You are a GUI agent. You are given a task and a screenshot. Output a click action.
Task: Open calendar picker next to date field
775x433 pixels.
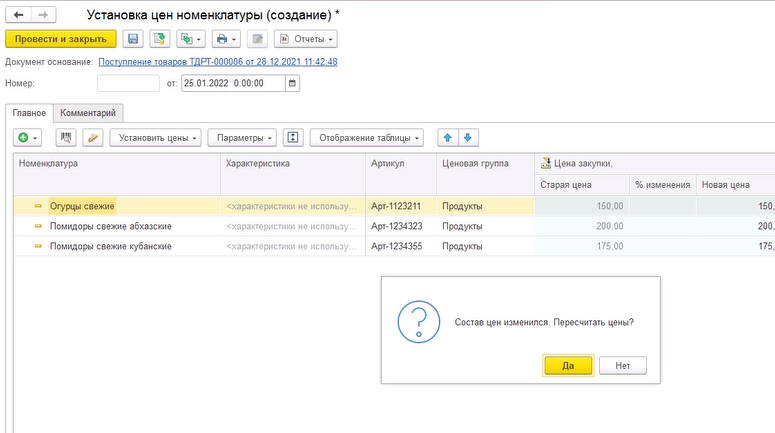292,83
